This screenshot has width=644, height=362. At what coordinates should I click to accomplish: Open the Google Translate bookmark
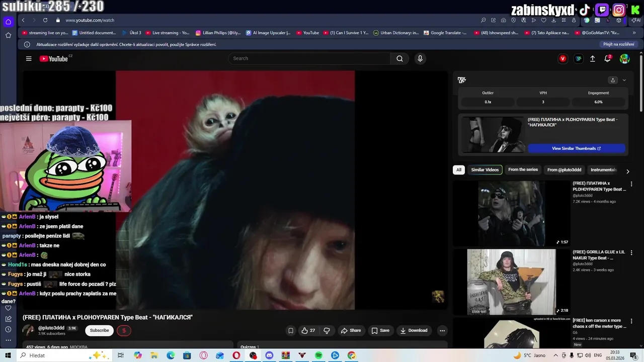[445, 33]
